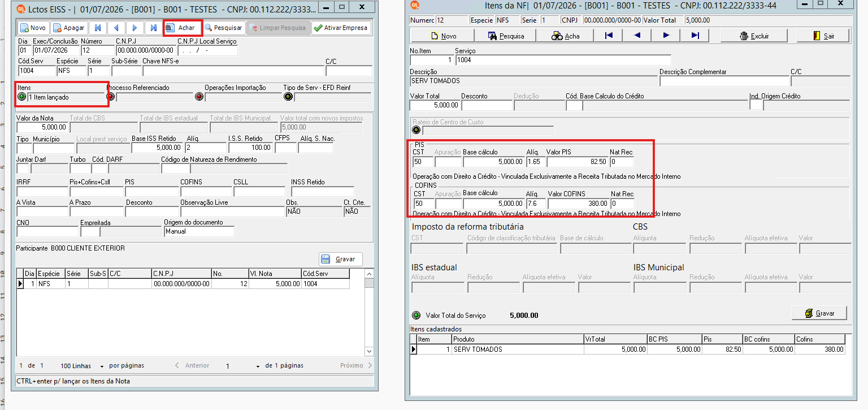Click the Rateio de Centro de Custo indicator

point(417,131)
